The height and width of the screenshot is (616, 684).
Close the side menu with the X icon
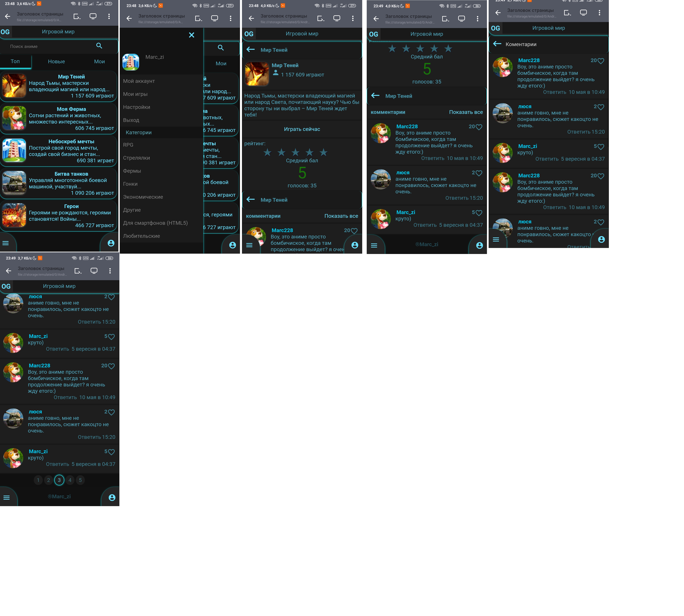192,35
